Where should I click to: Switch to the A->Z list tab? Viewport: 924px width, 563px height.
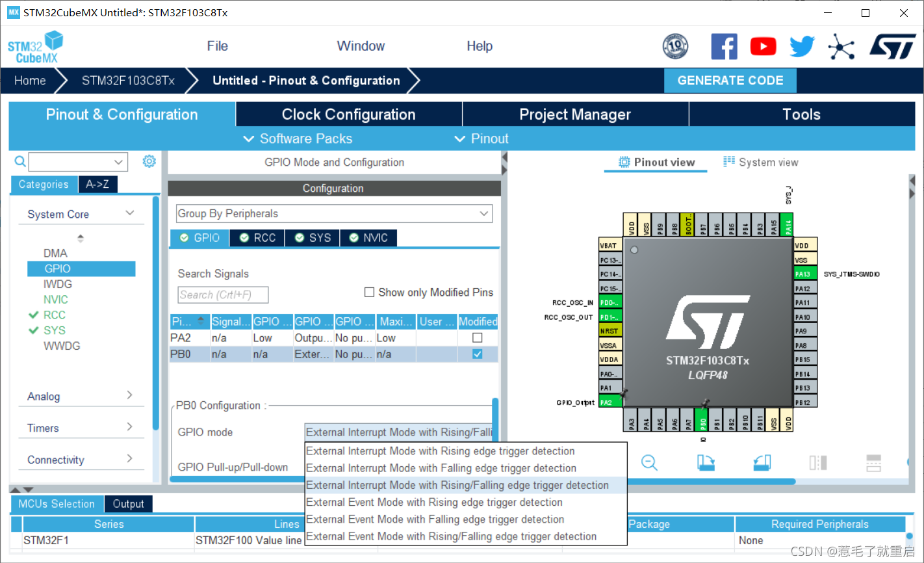pyautogui.click(x=97, y=185)
